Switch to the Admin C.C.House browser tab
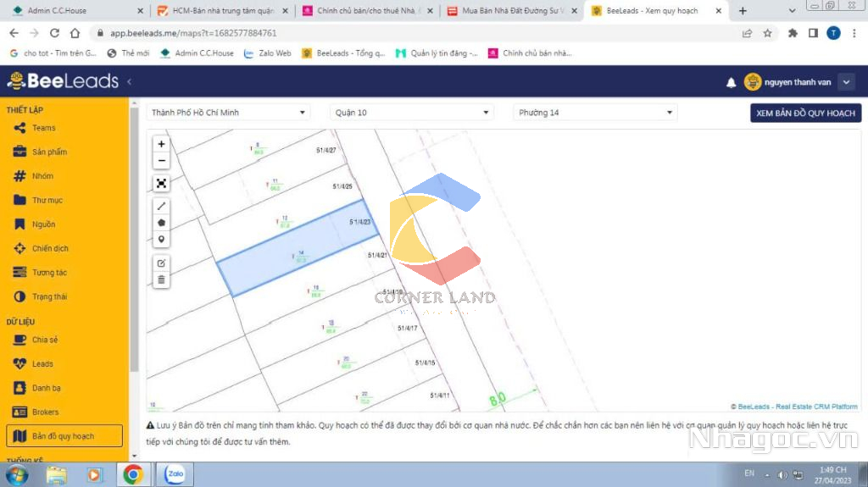 point(76,11)
